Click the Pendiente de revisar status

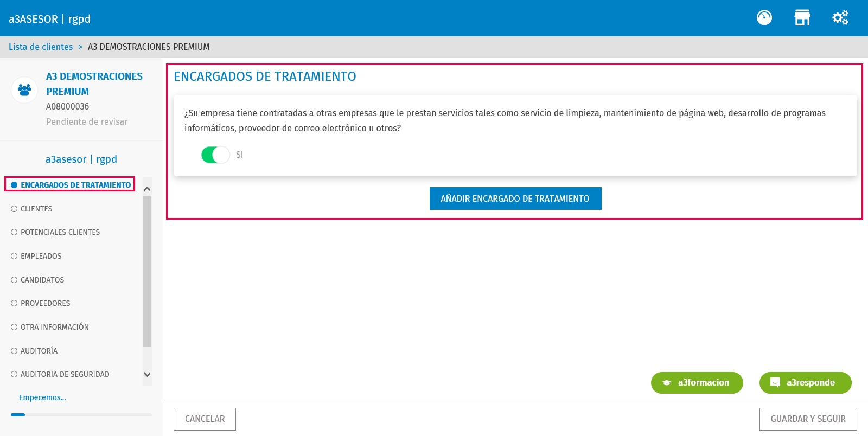87,121
